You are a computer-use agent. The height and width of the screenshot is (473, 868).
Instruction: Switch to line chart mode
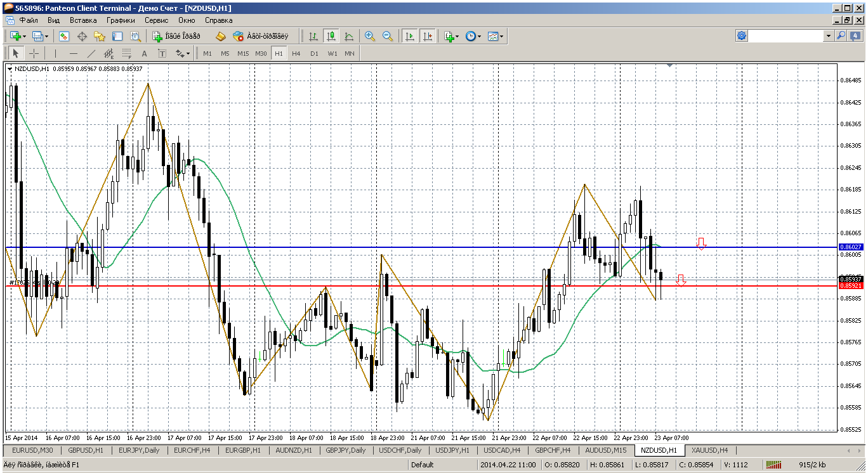click(348, 37)
